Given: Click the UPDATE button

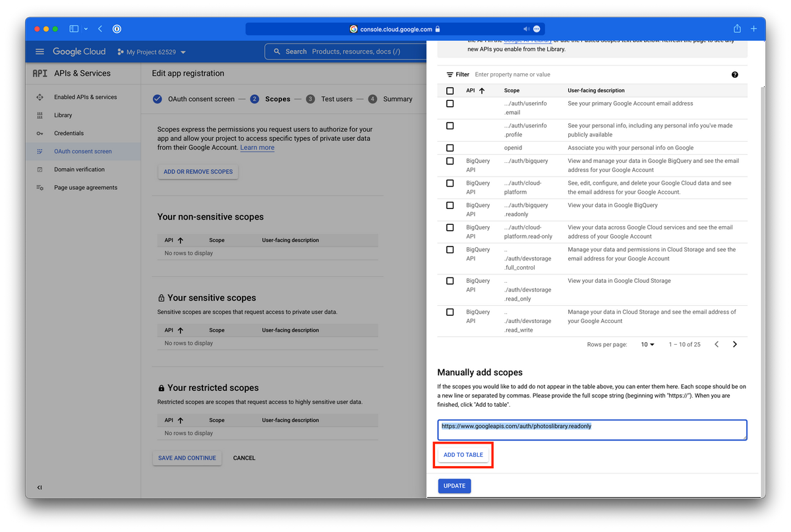Looking at the screenshot, I should (x=454, y=486).
